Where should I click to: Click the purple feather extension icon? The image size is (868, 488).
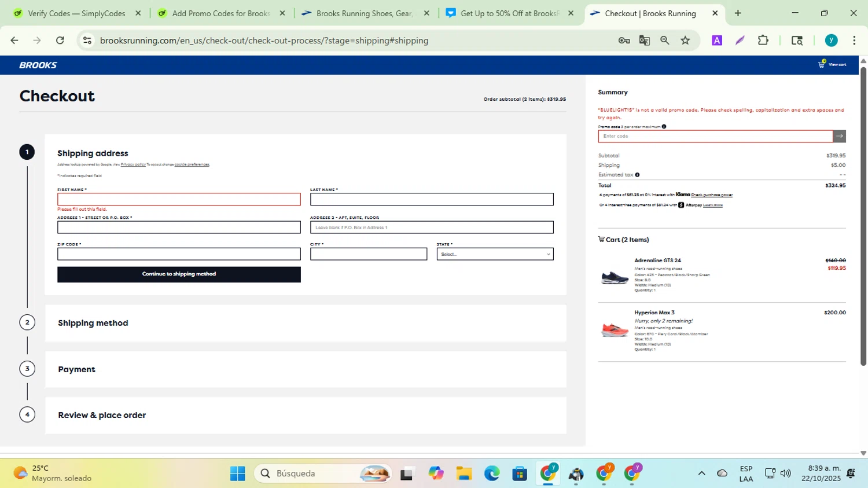pyautogui.click(x=740, y=41)
